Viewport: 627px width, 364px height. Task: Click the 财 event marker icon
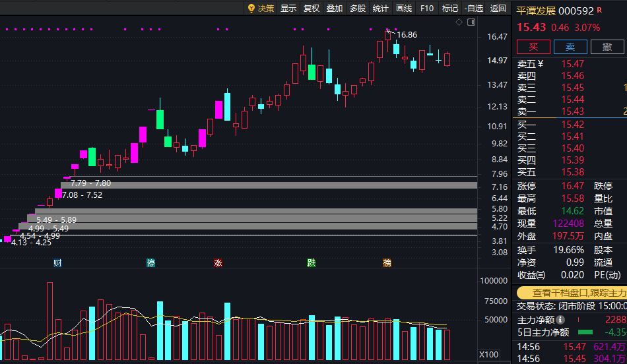tap(57, 262)
